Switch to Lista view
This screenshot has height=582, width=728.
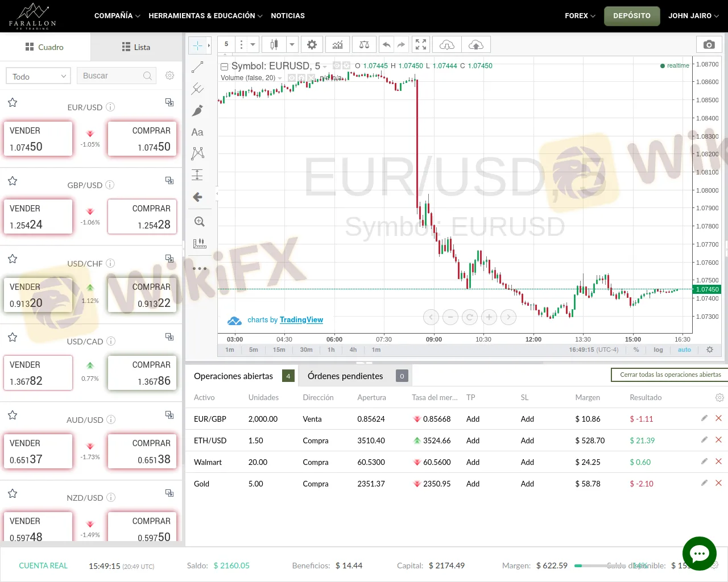(x=136, y=47)
